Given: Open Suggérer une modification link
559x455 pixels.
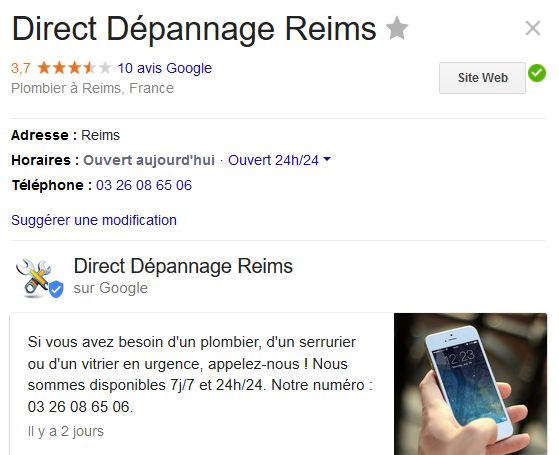Looking at the screenshot, I should 94,220.
